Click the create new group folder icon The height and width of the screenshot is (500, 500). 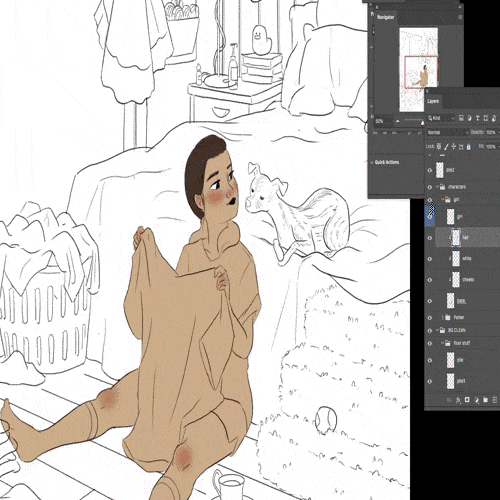click(x=486, y=400)
